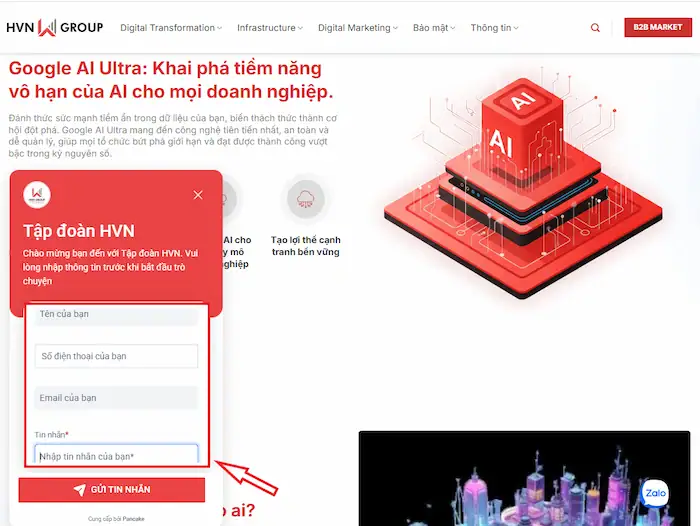The height and width of the screenshot is (526, 700).
Task: Click the Số điện thoại của bạn field
Action: tap(116, 356)
